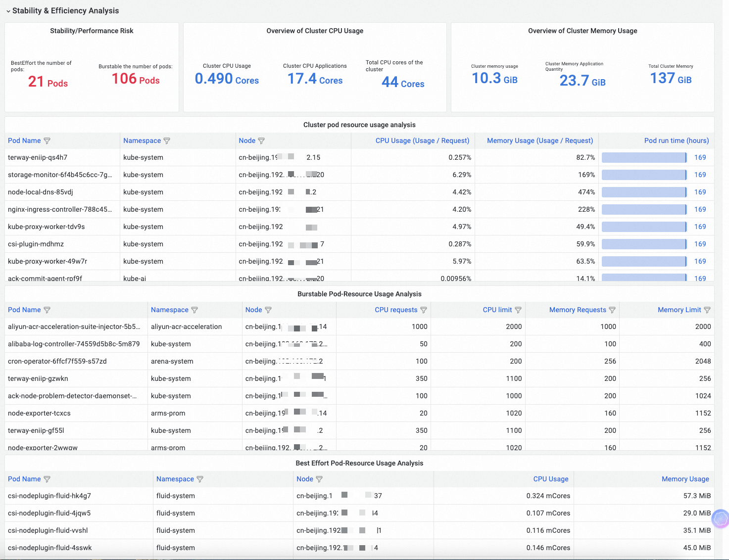Open Node filter in cluster pod table

click(261, 141)
